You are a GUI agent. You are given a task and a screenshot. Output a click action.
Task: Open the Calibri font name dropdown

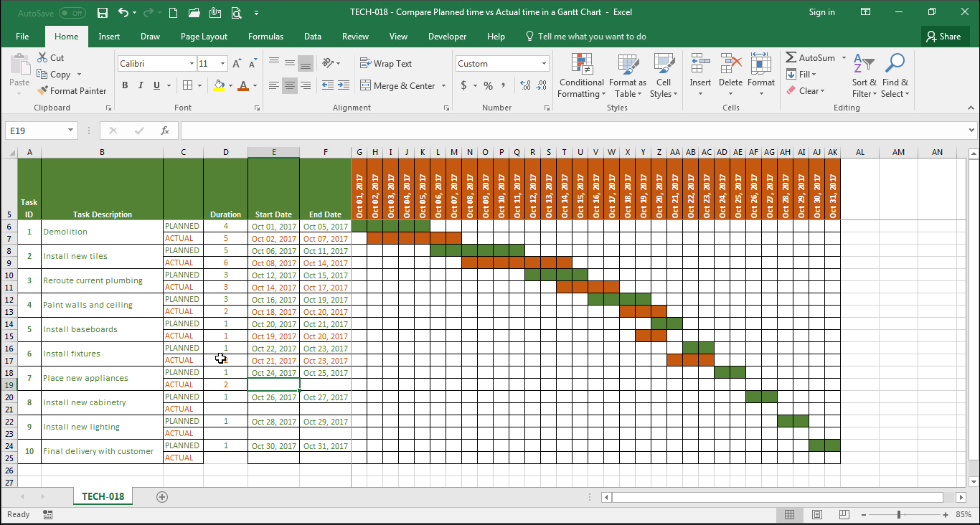(x=192, y=64)
